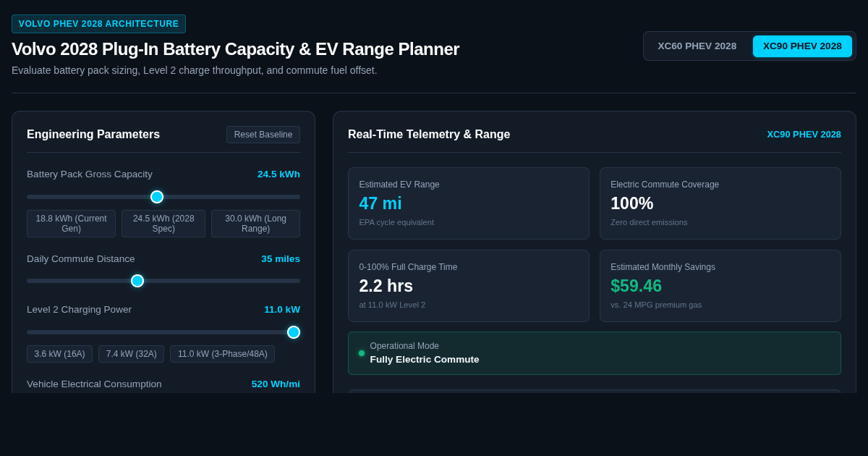Click the Estimated Monthly Savings $59.46 card
868x456 pixels.
point(720,286)
